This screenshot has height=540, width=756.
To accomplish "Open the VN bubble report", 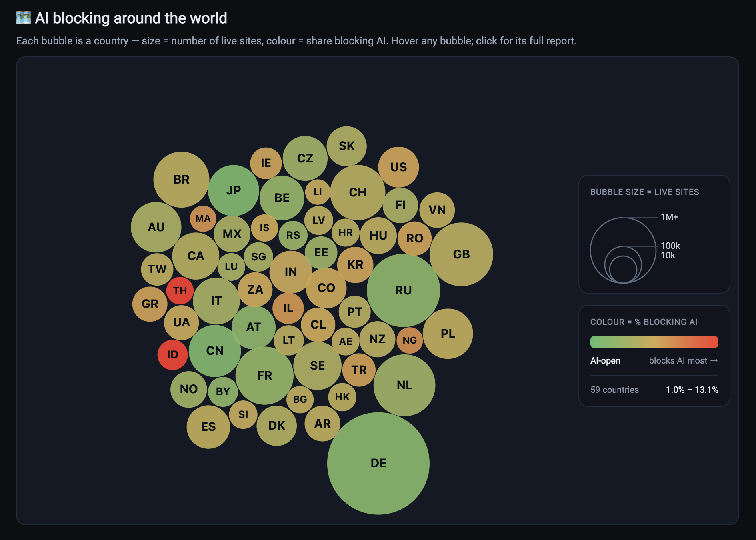I will coord(437,210).
